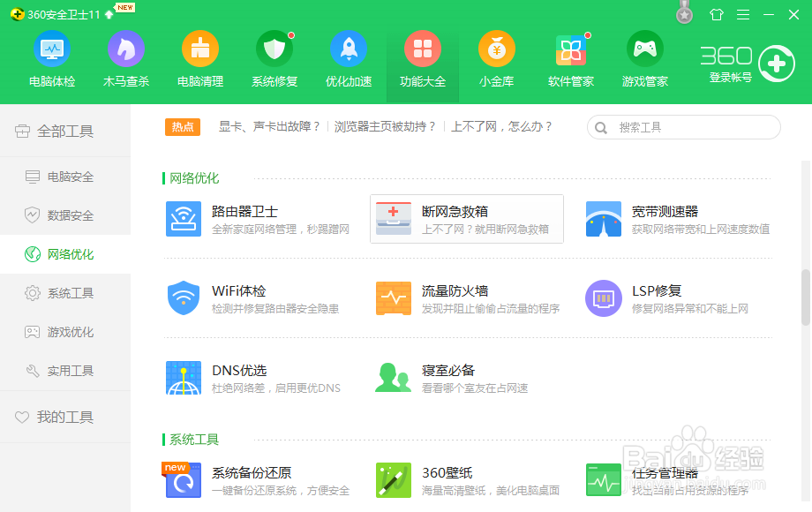Open 木马查杀 trojan scan icon
Viewport: 812px width, 512px height.
[x=126, y=49]
